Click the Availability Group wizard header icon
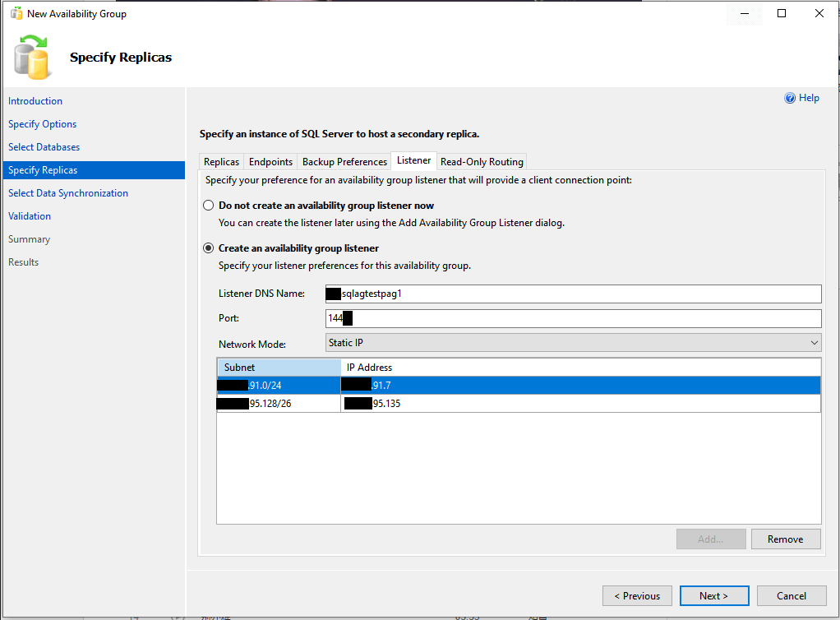The width and height of the screenshot is (840, 620). point(34,58)
